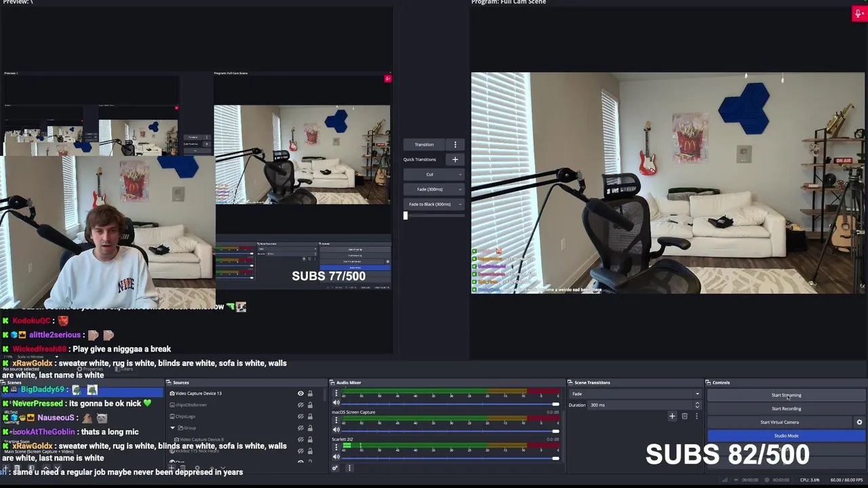Adjust macOS Screen Capture volume slider
The width and height of the screenshot is (868, 488).
coord(450,430)
